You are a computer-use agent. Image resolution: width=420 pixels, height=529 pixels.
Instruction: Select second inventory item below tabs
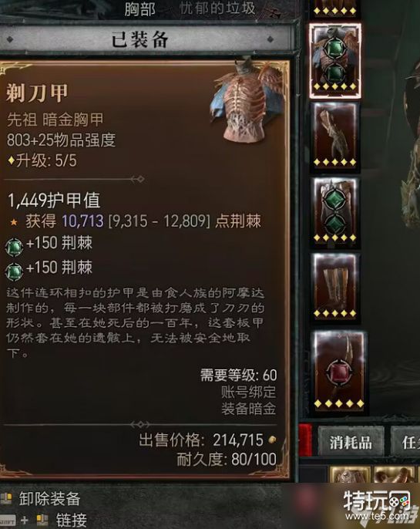(x=395, y=474)
